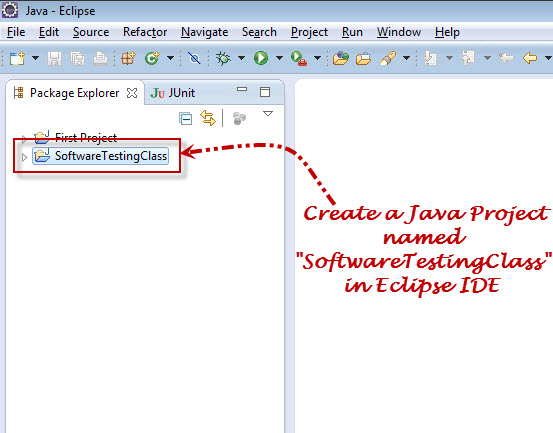Click the Open Type folder icon
Screen dimensions: 553x433
pyautogui.click(x=341, y=58)
